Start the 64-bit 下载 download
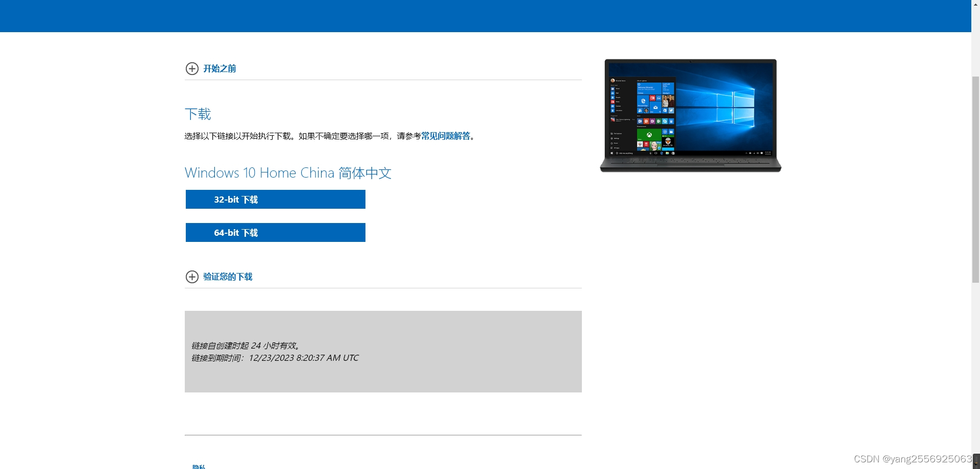This screenshot has height=469, width=980. pos(275,232)
